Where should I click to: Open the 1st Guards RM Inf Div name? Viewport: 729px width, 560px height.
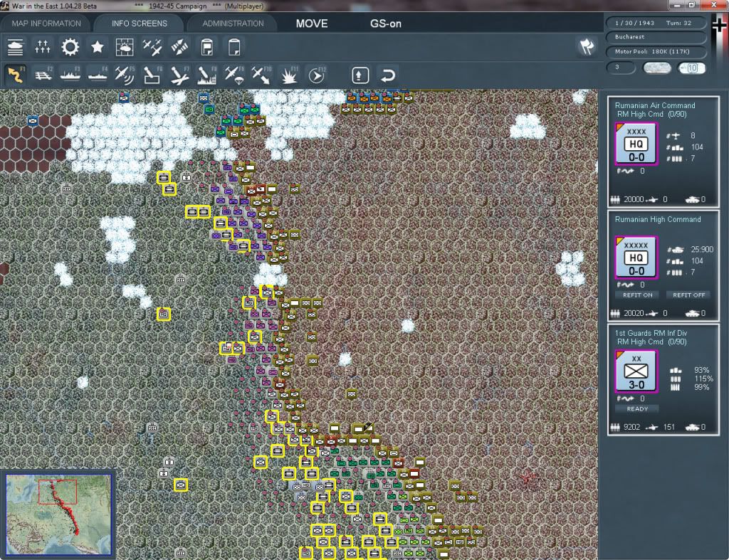click(651, 333)
